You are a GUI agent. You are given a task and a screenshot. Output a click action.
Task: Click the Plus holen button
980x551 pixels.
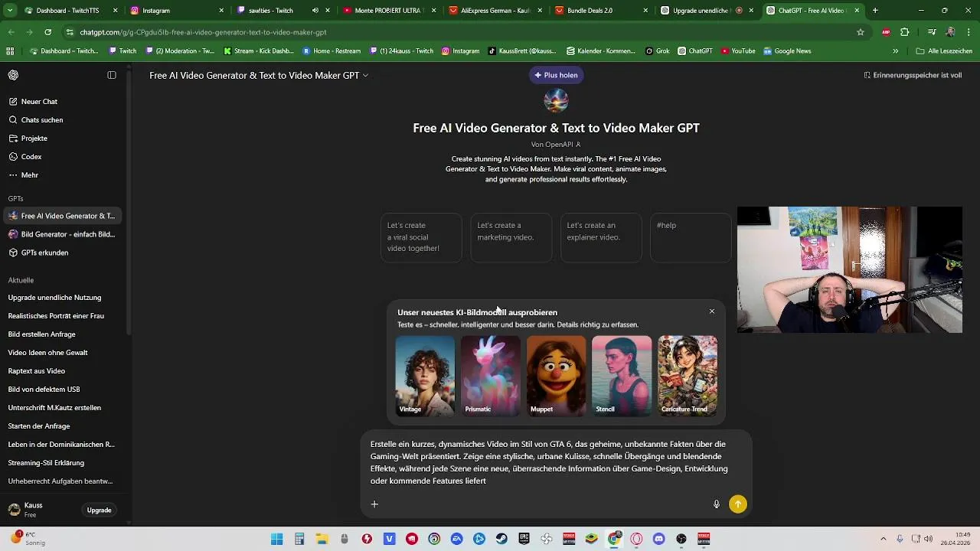tap(556, 75)
